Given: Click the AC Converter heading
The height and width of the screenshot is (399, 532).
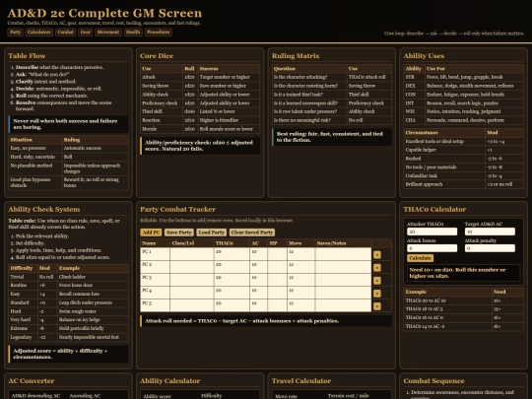Looking at the screenshot, I should pyautogui.click(x=32, y=381).
